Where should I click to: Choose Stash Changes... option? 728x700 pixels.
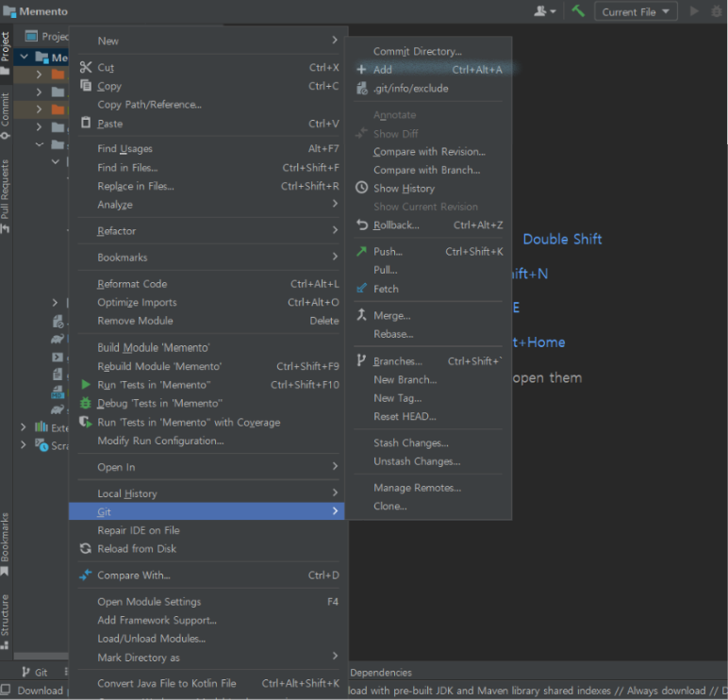tap(429, 442)
